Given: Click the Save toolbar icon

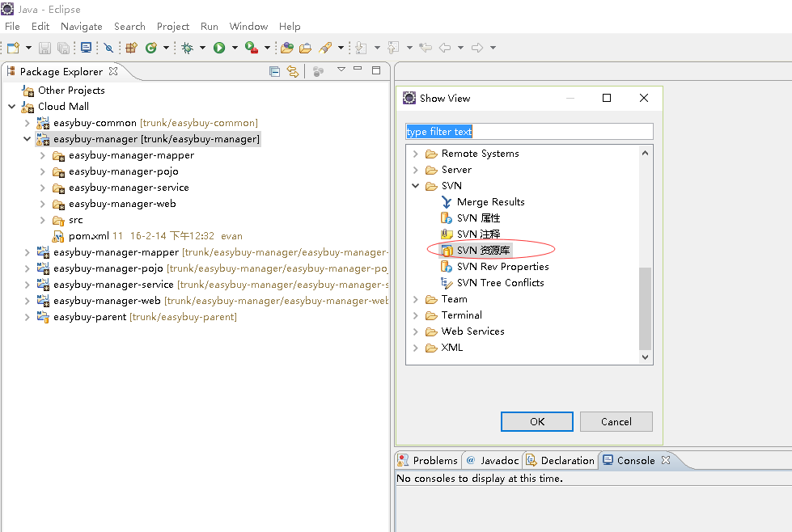Looking at the screenshot, I should pos(45,48).
